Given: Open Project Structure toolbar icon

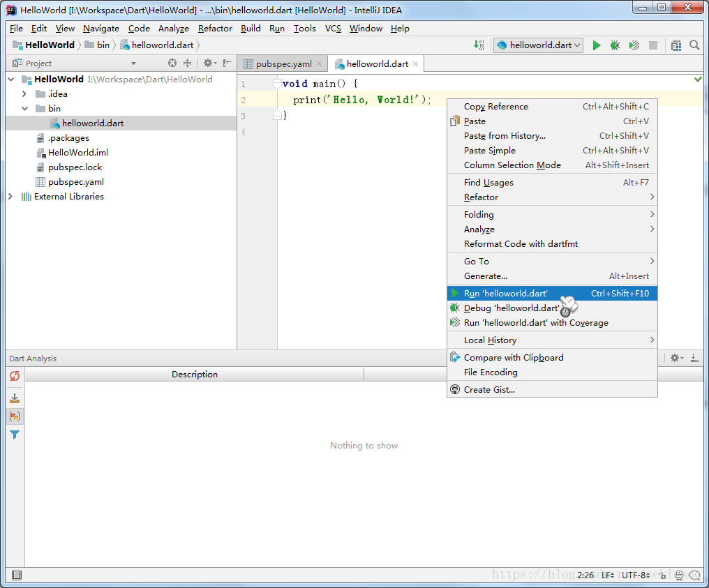Looking at the screenshot, I should [676, 45].
